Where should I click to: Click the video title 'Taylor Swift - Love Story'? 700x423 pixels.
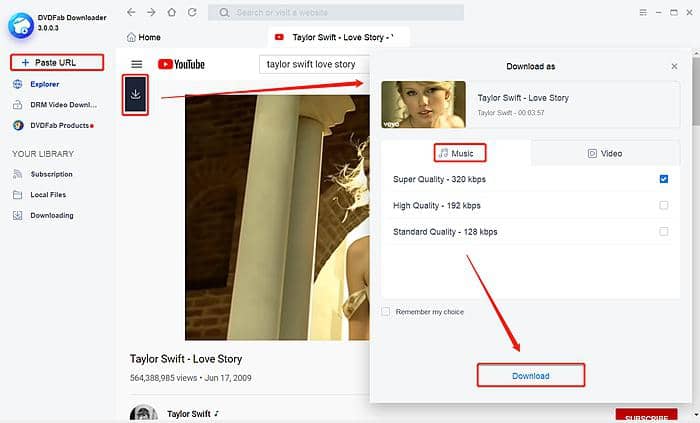pyautogui.click(x=186, y=359)
